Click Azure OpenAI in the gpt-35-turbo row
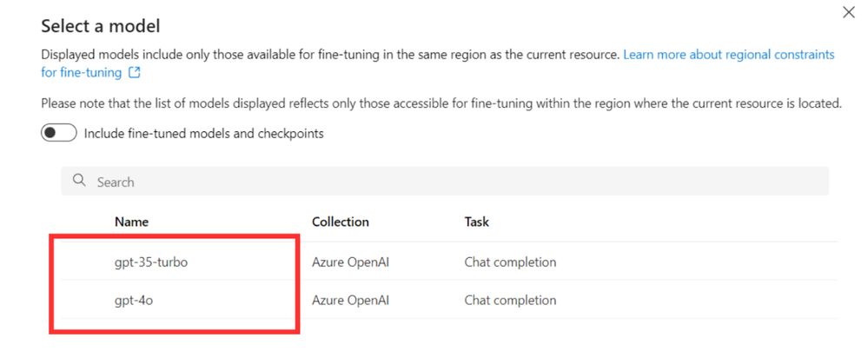The image size is (868, 358). point(350,262)
